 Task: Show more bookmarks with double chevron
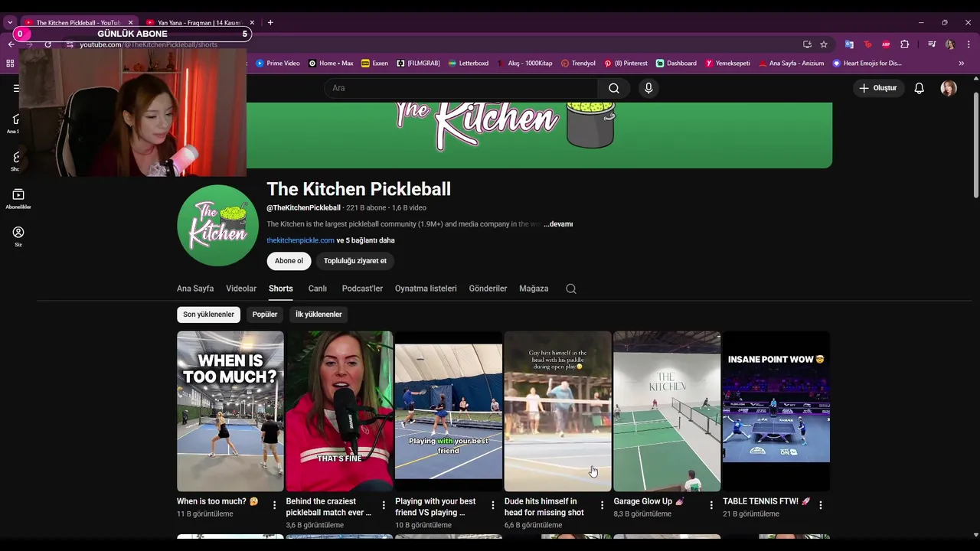pos(962,64)
